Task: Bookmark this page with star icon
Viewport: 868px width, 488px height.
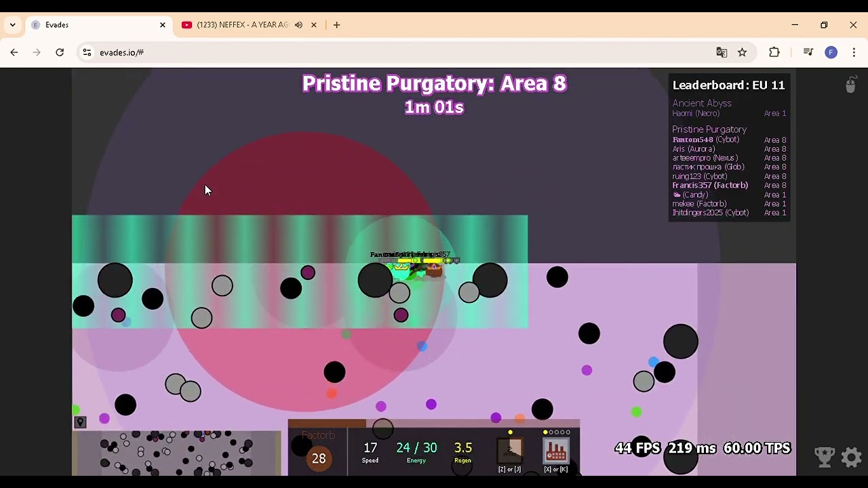Action: (x=743, y=52)
